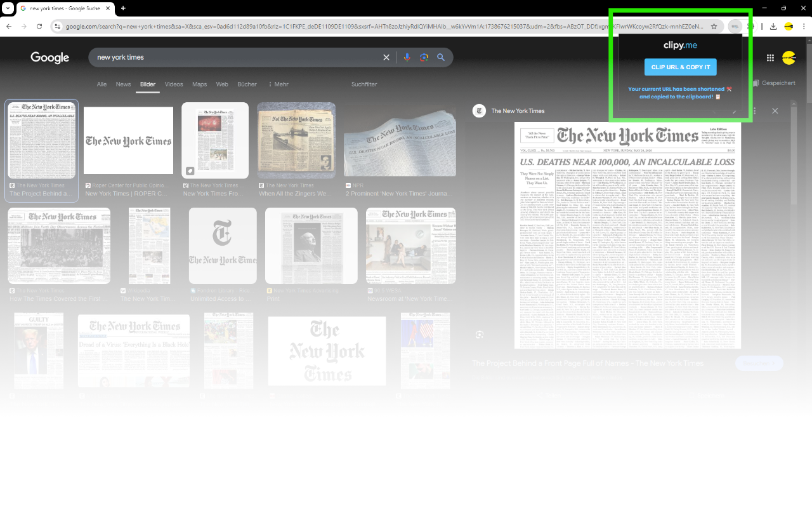Open the tab search dropdown arrow

7,8
